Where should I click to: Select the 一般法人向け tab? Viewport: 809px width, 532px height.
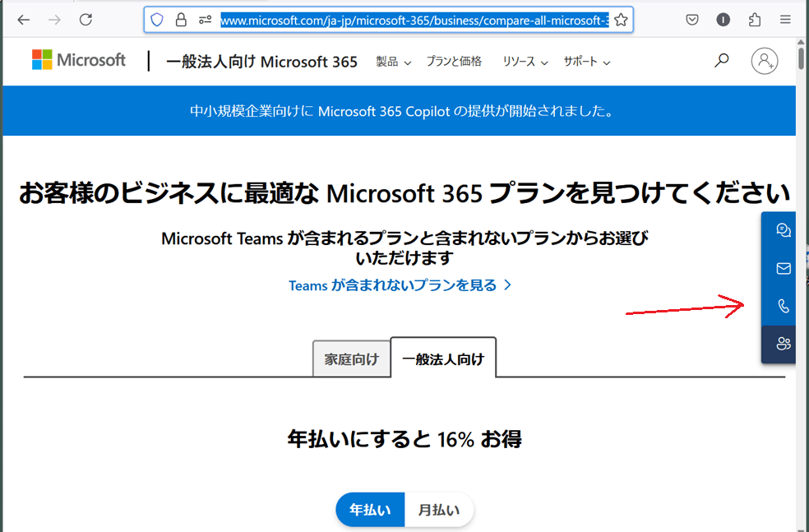click(443, 357)
